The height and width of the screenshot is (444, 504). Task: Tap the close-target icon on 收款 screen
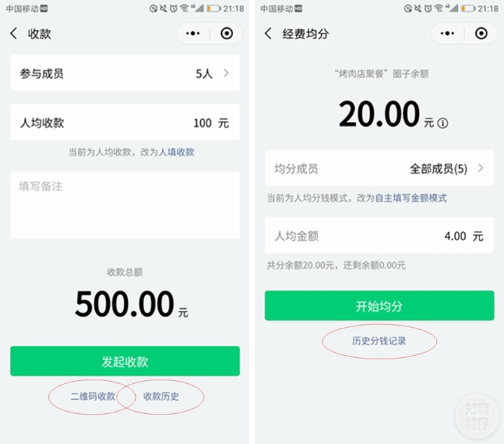[x=227, y=33]
